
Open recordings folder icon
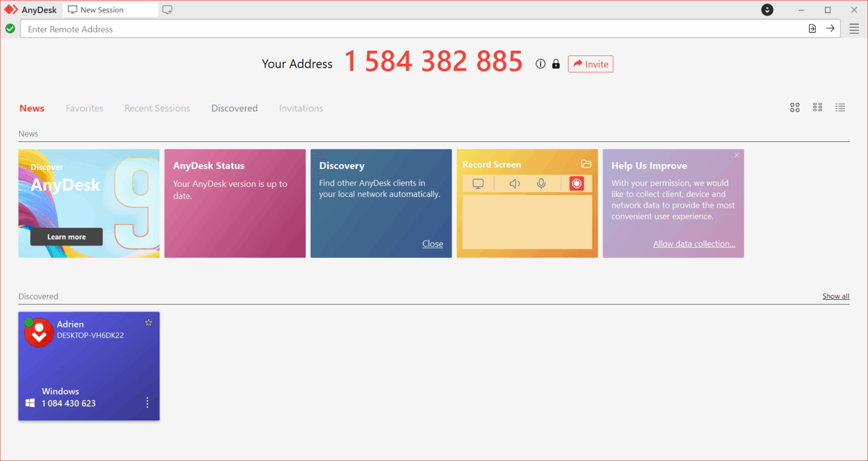586,164
